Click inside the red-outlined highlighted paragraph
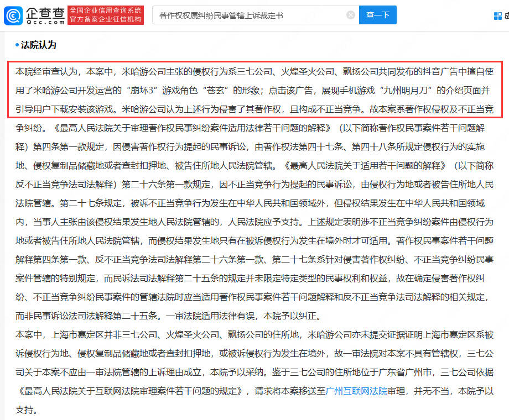 point(254,90)
